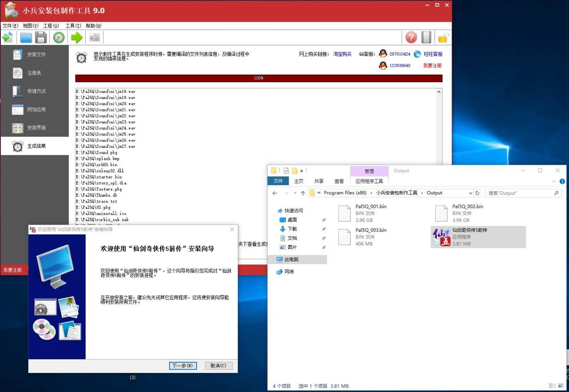This screenshot has height=392, width=569.
Task: Create a new project with the green plus icon
Action: pos(7,37)
